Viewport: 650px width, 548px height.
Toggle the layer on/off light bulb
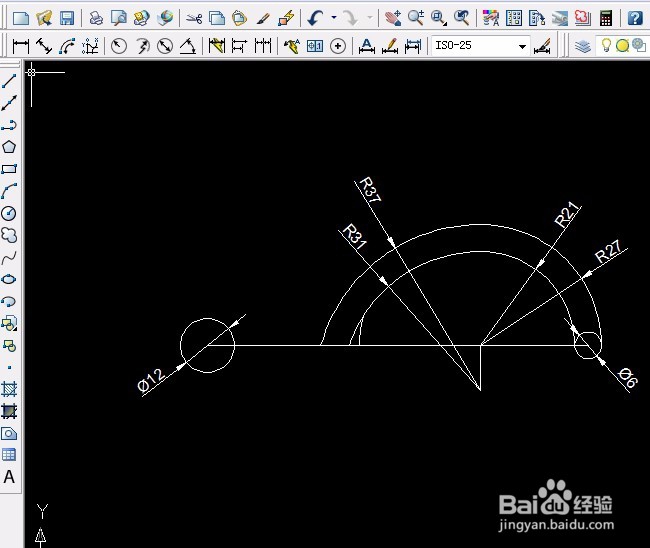(x=606, y=45)
